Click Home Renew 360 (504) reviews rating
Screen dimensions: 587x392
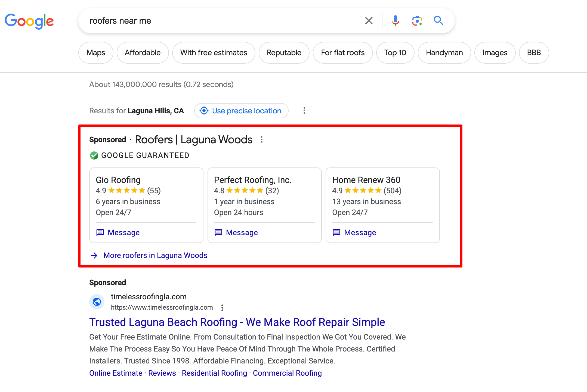(x=367, y=191)
